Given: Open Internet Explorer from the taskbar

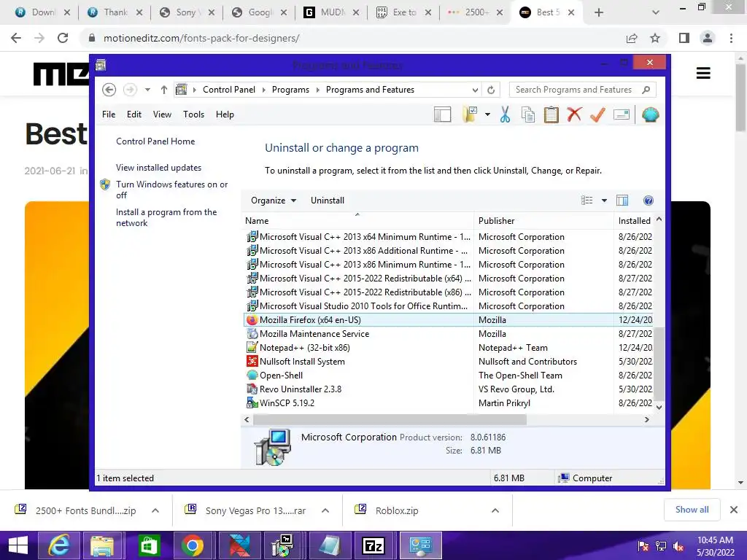Looking at the screenshot, I should click(x=59, y=545).
